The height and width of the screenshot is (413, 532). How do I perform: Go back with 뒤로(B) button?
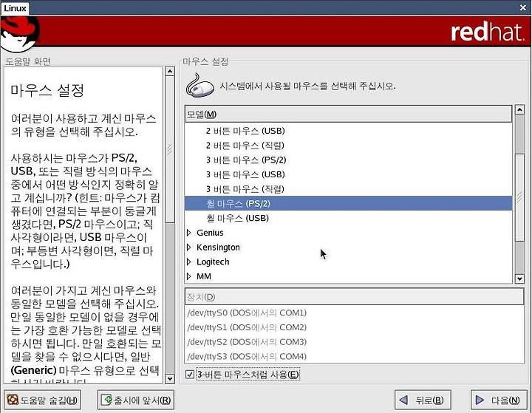click(x=423, y=400)
